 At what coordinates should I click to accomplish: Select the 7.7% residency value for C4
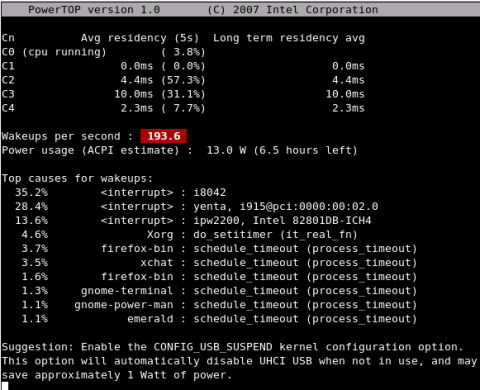[183, 108]
